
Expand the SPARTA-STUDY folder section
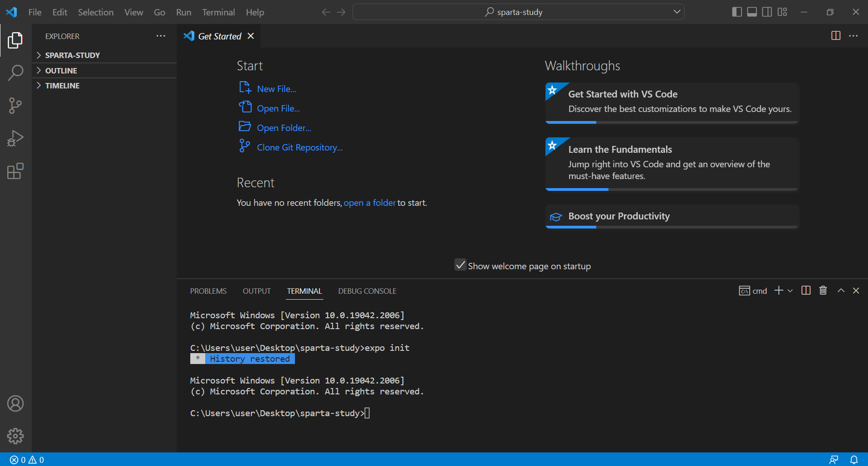click(x=104, y=55)
